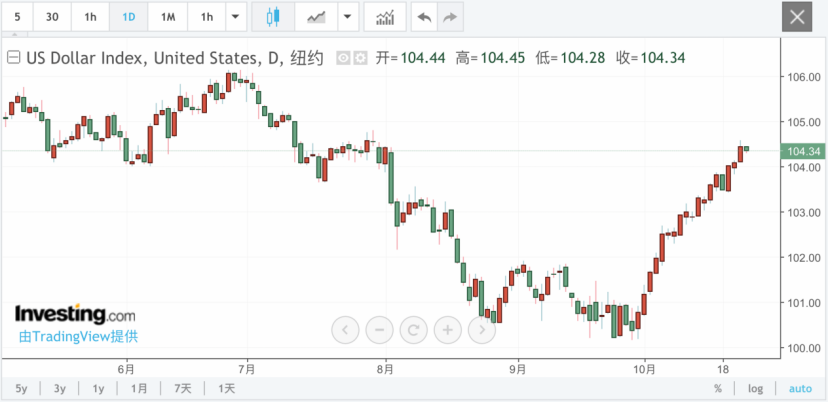Show the 5y date range
The width and height of the screenshot is (828, 402).
pyautogui.click(x=21, y=389)
